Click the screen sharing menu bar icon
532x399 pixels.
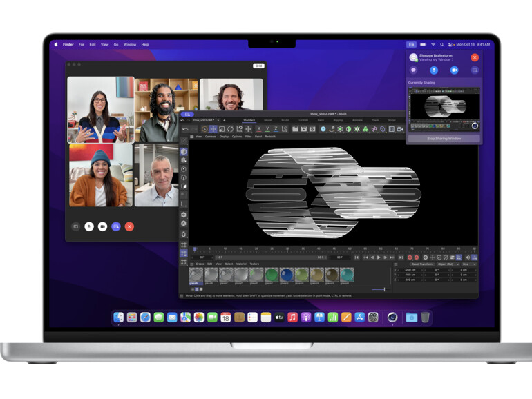click(x=411, y=44)
